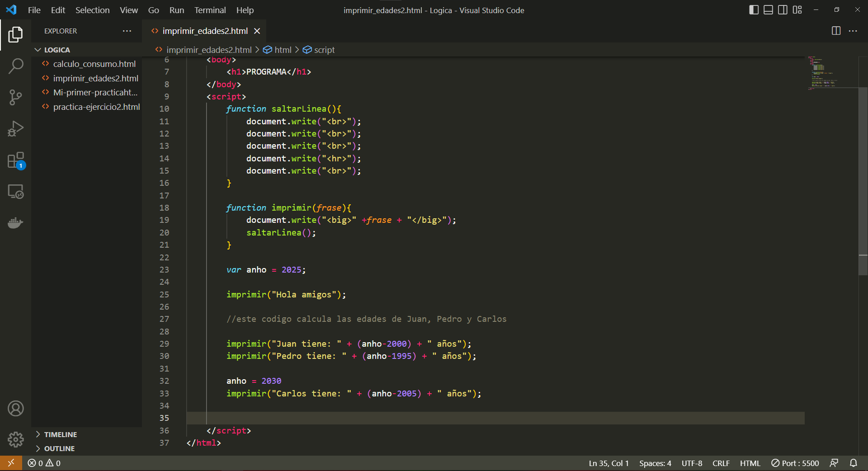Click Live Server Port : 5500

point(795,463)
